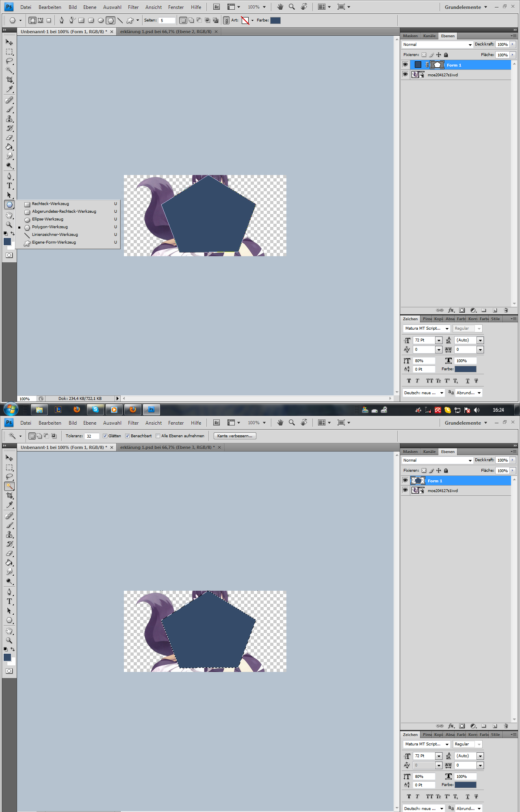Screen dimensions: 520x812
Task: Click Ellipse shape icon in upper options bar
Action: [x=101, y=20]
